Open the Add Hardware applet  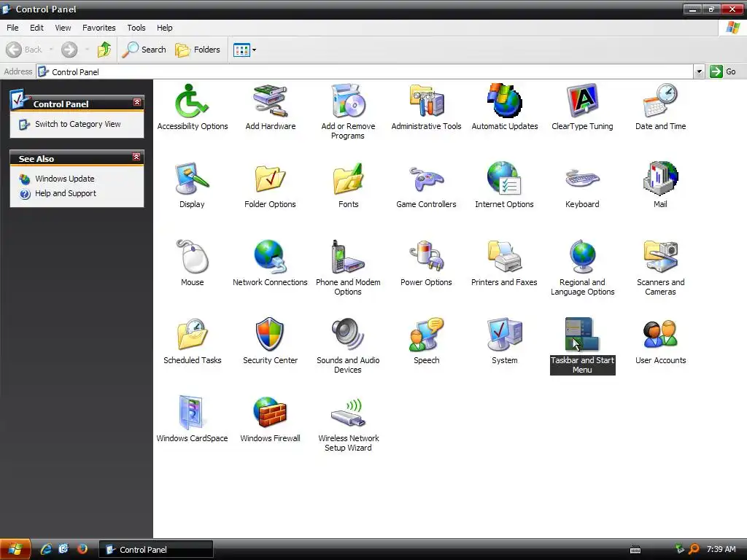point(270,101)
